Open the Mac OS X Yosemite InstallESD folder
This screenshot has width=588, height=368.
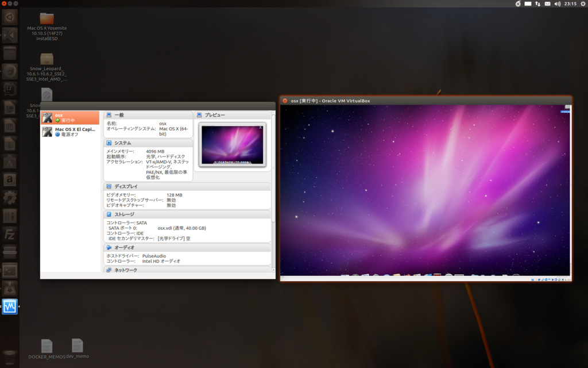coord(47,26)
